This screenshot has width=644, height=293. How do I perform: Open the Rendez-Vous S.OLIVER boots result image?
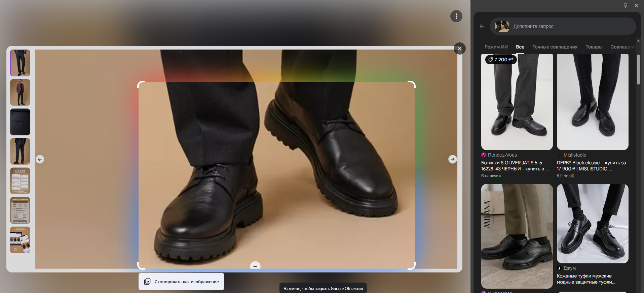(517, 102)
